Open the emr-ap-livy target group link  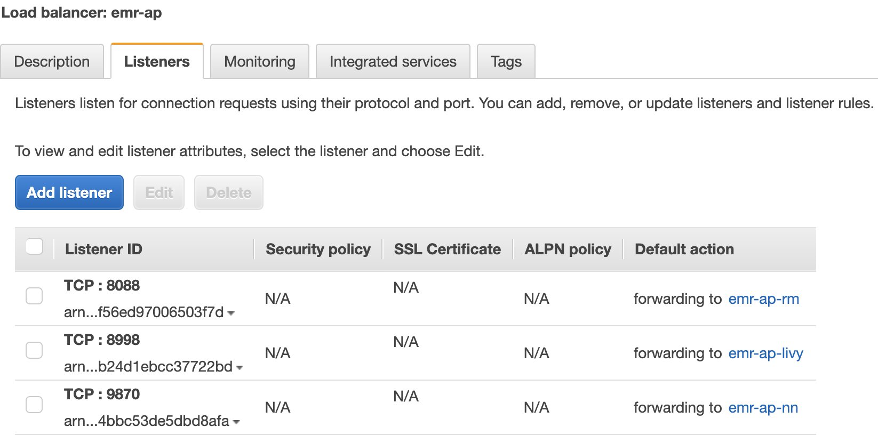766,352
